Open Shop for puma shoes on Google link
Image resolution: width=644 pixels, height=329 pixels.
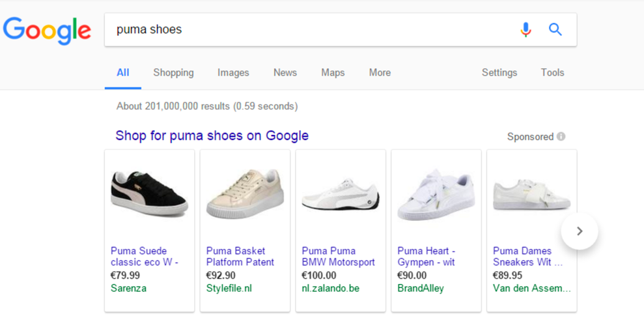pyautogui.click(x=212, y=136)
